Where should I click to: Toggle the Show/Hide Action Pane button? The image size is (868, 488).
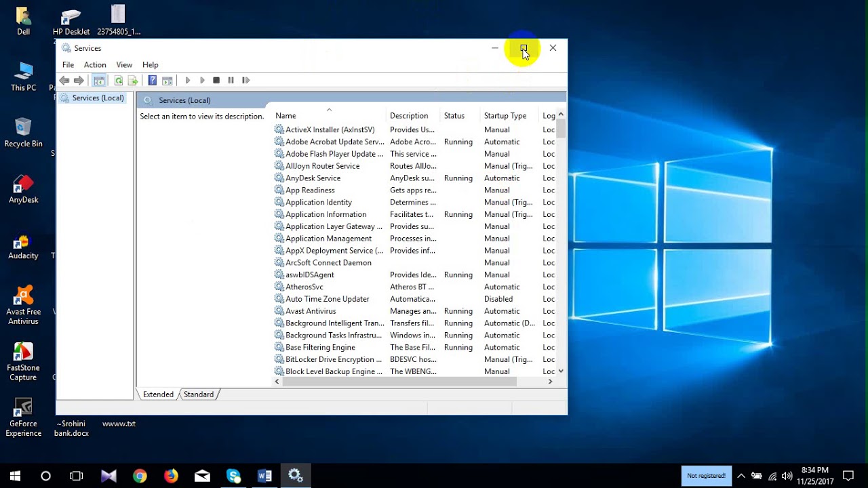(167, 81)
